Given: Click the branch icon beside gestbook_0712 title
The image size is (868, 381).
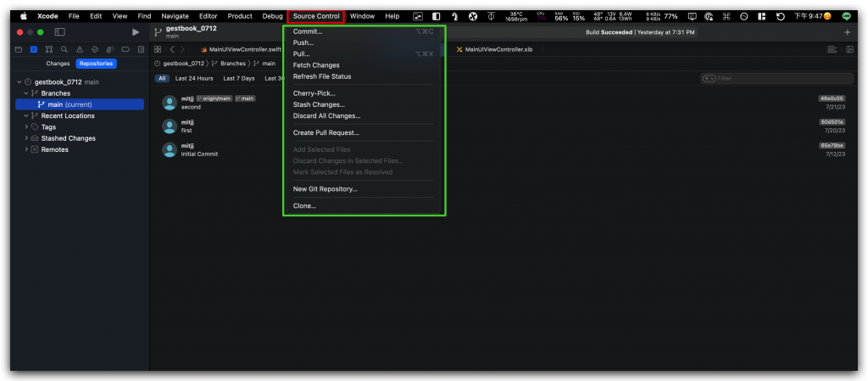Looking at the screenshot, I should (158, 32).
